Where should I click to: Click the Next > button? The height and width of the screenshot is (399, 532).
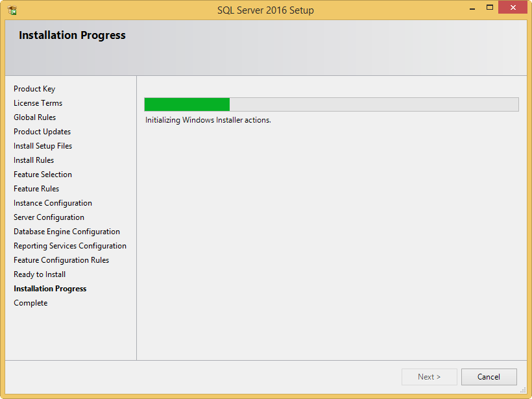[429, 377]
